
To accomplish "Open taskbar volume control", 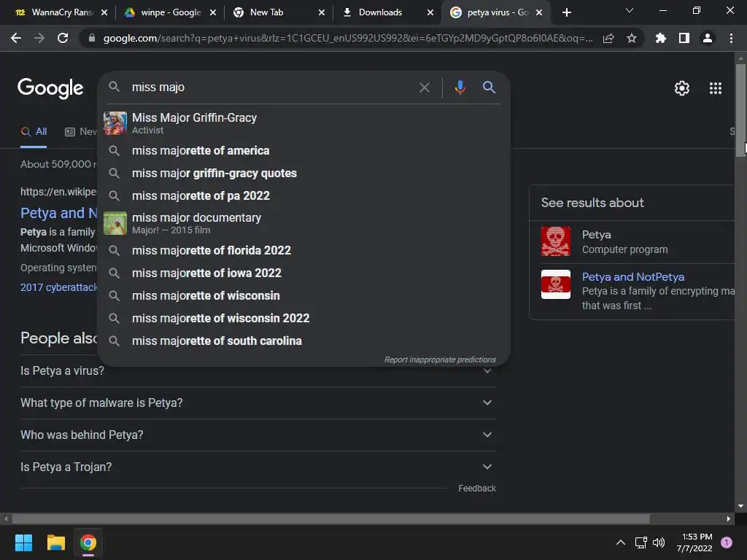I will pyautogui.click(x=659, y=542).
